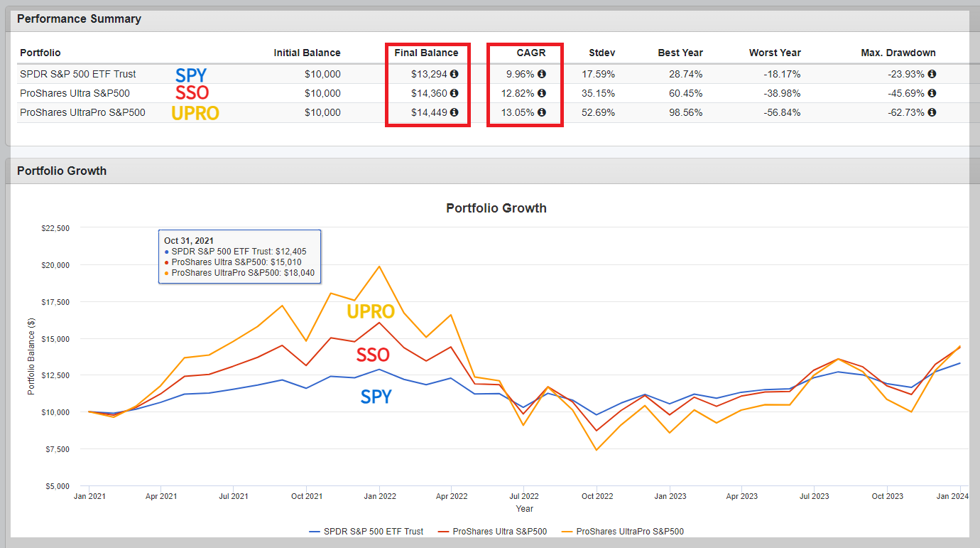Click the Year x-axis title
This screenshot has width=980, height=548.
(x=525, y=509)
